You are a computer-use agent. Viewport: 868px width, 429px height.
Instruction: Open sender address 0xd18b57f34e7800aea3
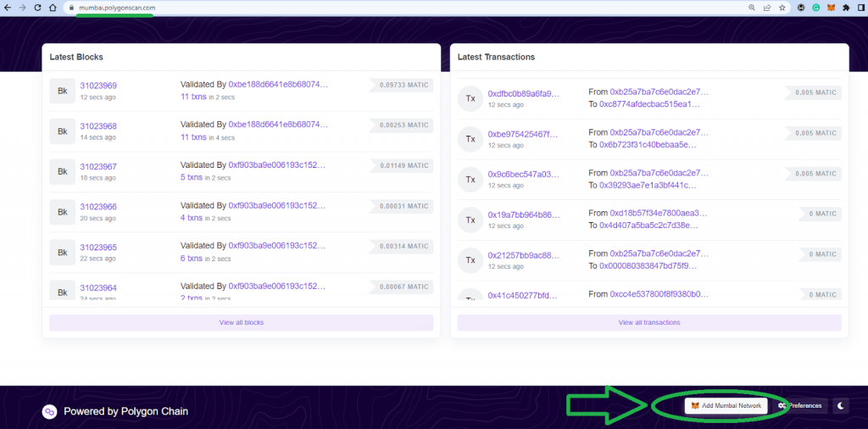coord(659,213)
